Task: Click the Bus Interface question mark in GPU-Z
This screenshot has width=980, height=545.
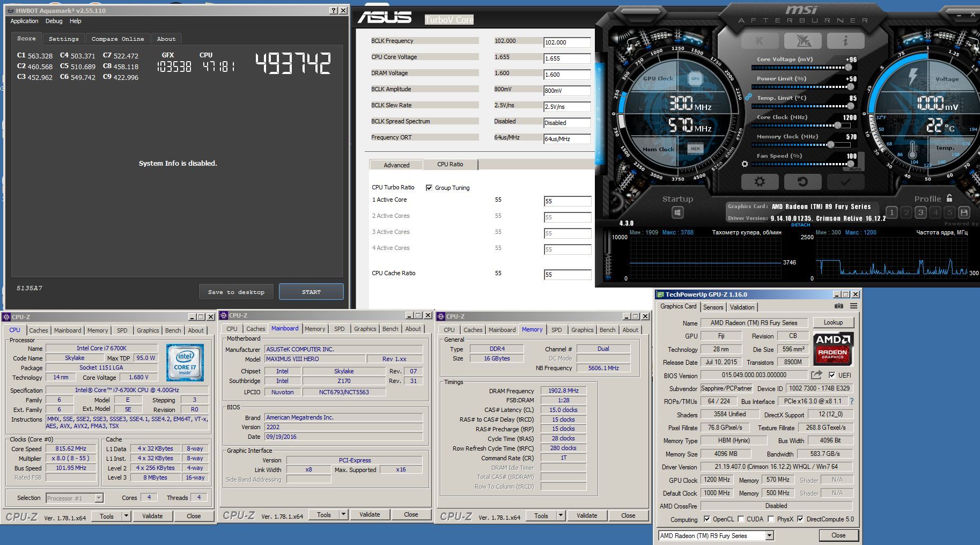Action: (x=852, y=401)
